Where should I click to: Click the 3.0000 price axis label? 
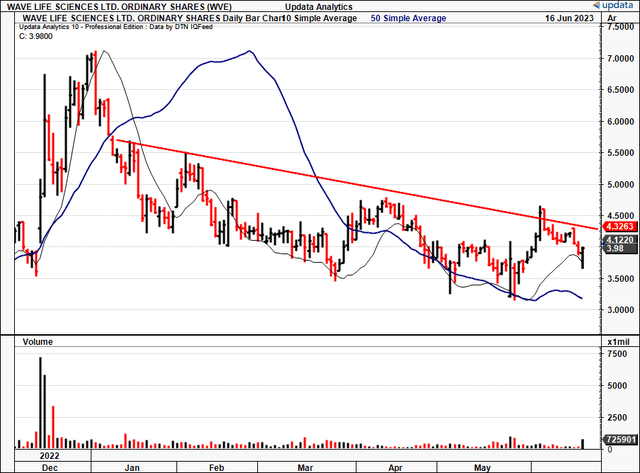click(x=621, y=310)
